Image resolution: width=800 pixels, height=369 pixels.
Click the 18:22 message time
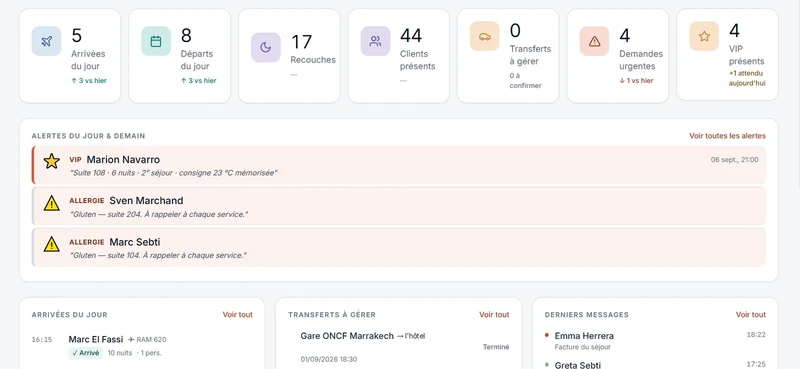tap(756, 334)
